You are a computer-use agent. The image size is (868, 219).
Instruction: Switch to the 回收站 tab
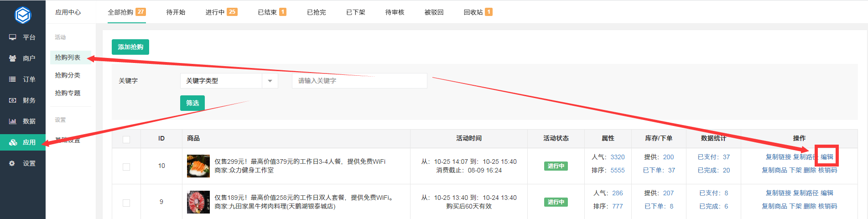(x=478, y=12)
